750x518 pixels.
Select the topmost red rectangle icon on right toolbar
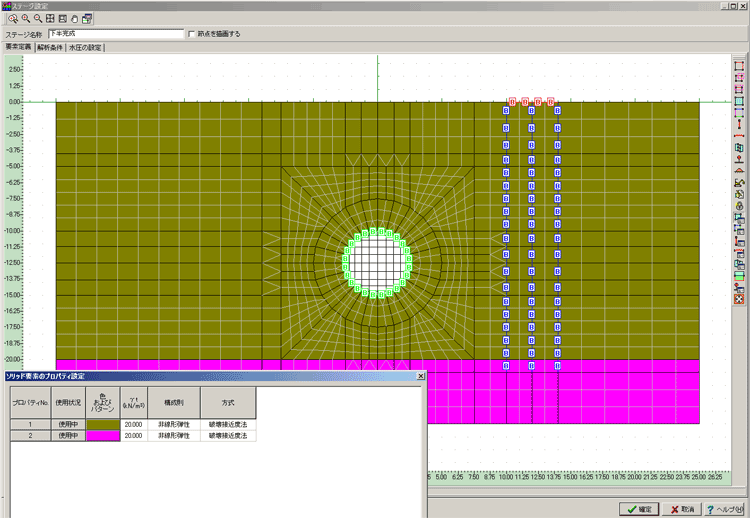pyautogui.click(x=739, y=66)
